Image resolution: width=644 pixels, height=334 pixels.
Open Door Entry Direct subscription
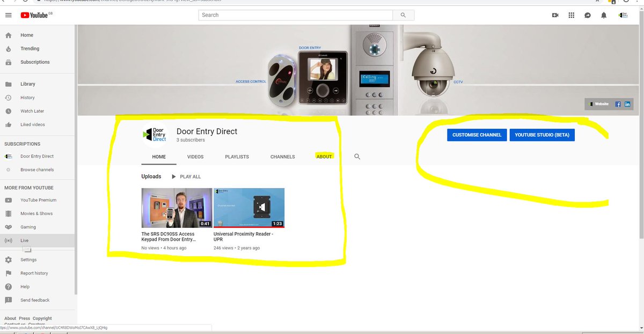(x=38, y=157)
